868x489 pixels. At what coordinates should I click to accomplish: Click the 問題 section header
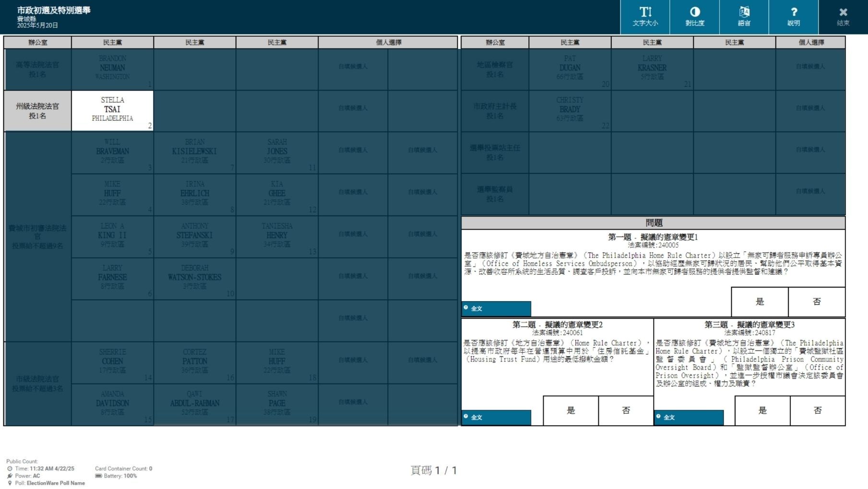click(x=653, y=223)
